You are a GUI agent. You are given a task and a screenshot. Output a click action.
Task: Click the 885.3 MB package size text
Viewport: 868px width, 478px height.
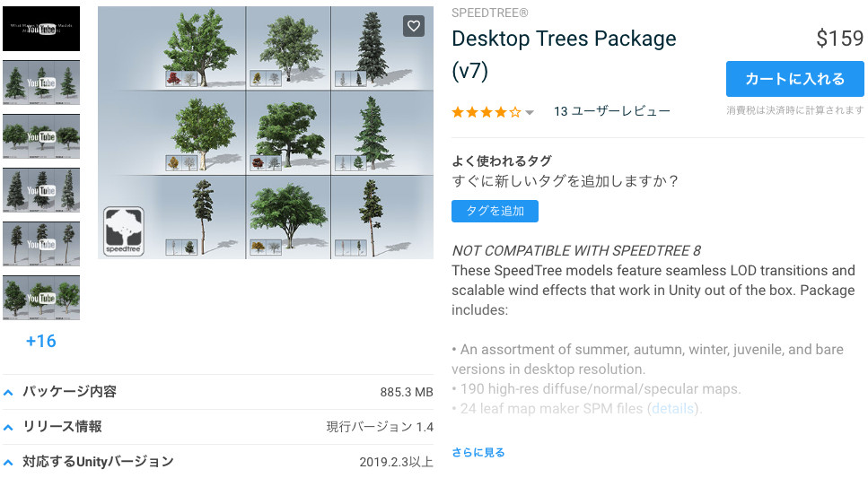pos(407,392)
